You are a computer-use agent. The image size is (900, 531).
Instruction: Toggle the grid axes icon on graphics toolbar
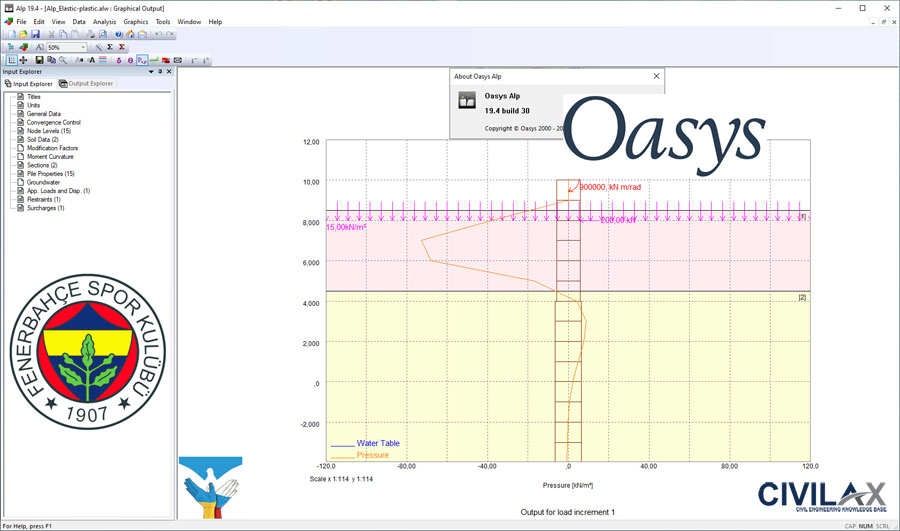(x=12, y=60)
